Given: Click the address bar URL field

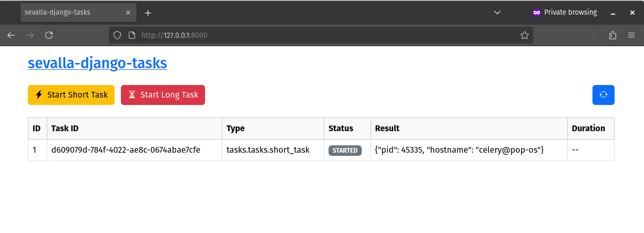Looking at the screenshot, I should (321, 35).
